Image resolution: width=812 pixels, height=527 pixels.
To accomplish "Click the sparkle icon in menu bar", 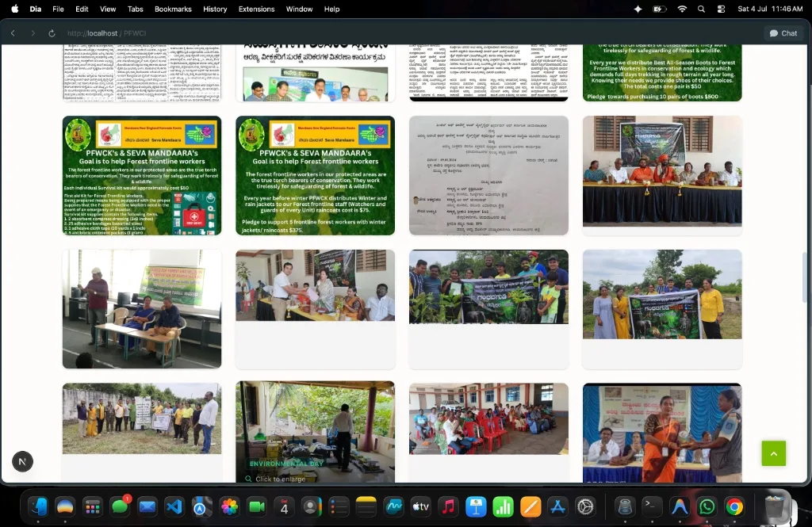I will [x=638, y=9].
